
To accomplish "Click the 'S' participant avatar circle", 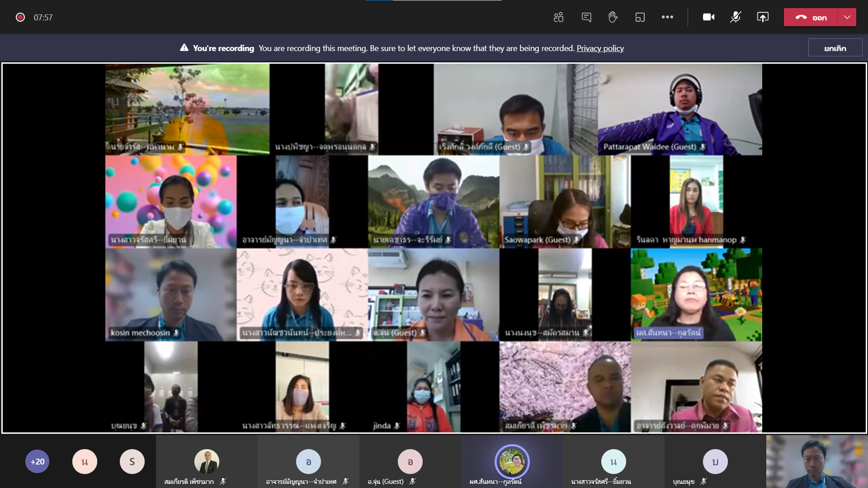I will [x=132, y=461].
